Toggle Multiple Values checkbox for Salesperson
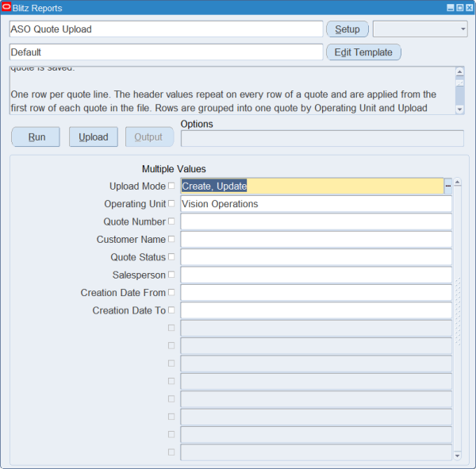 [171, 275]
